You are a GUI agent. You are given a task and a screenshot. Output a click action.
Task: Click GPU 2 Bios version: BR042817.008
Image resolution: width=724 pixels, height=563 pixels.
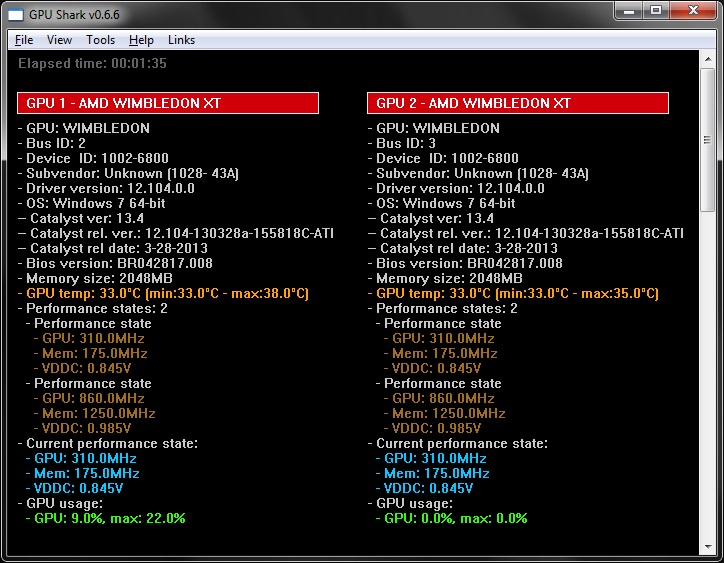pos(465,263)
